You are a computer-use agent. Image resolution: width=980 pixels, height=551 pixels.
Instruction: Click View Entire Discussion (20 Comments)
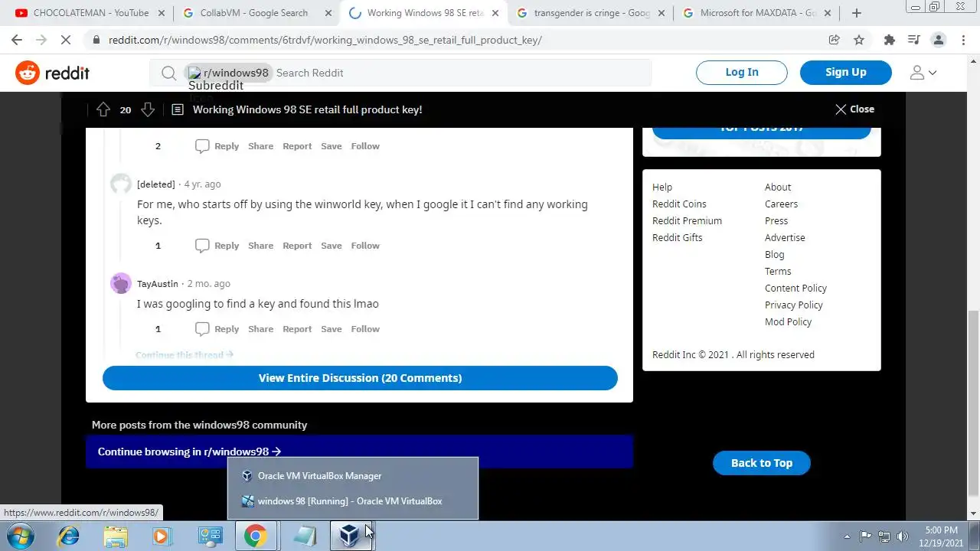tap(360, 378)
